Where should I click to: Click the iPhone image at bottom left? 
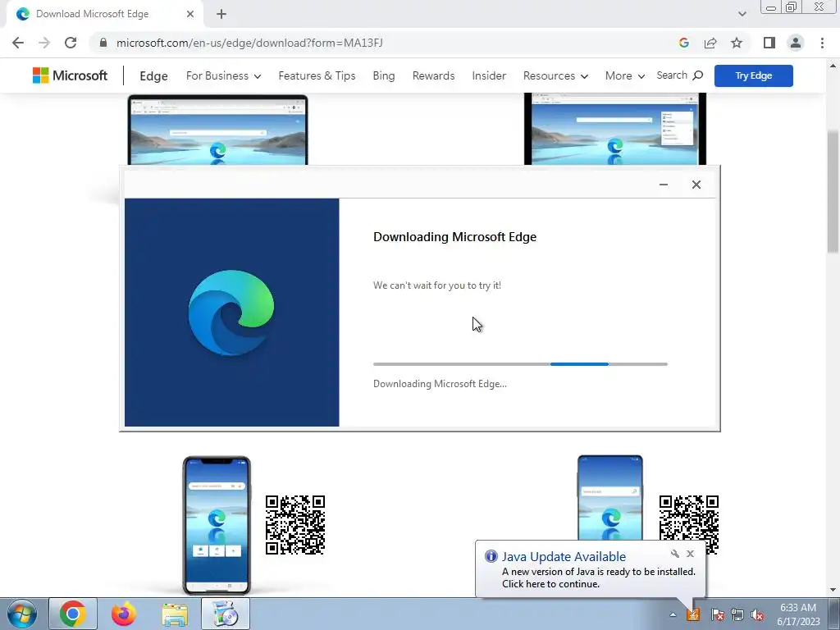[217, 526]
